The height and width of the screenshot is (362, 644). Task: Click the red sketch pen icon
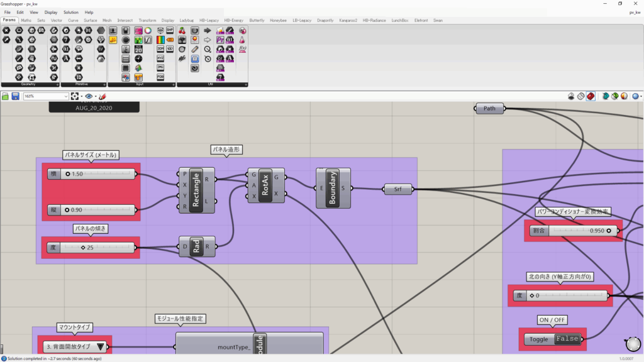coord(103,96)
